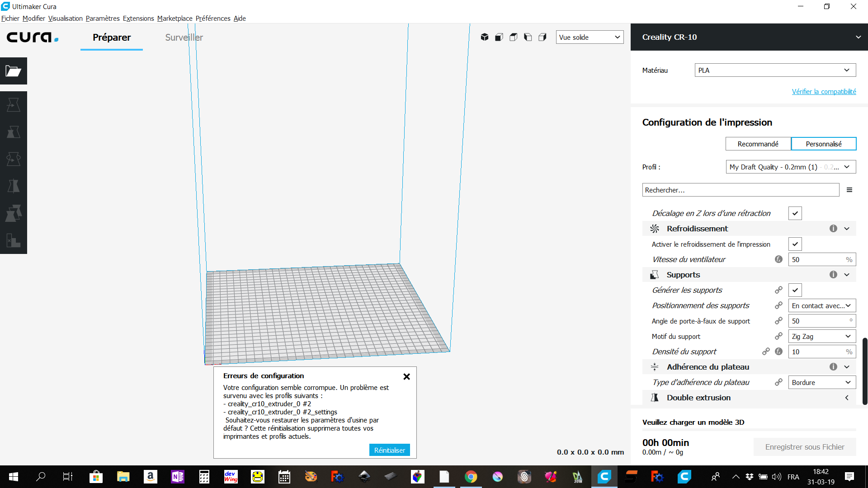The height and width of the screenshot is (488, 868).
Task: Collapse the Refroidissement section chevron
Action: coord(847,229)
